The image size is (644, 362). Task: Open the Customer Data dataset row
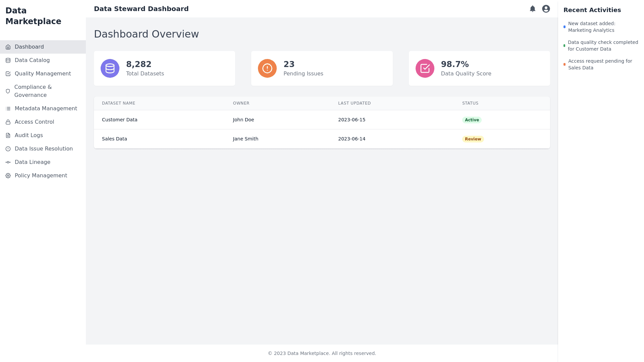coord(120,120)
